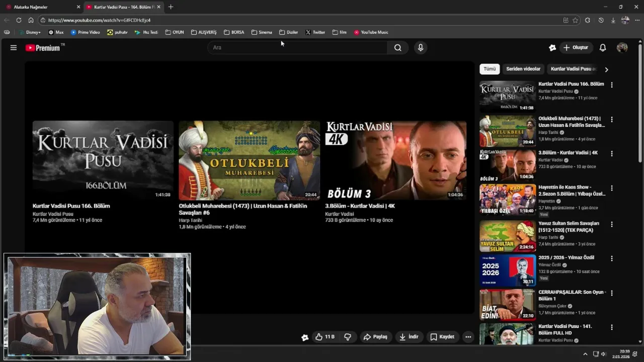Click sparkle icon left of like button
This screenshot has width=644, height=362.
coord(304,337)
